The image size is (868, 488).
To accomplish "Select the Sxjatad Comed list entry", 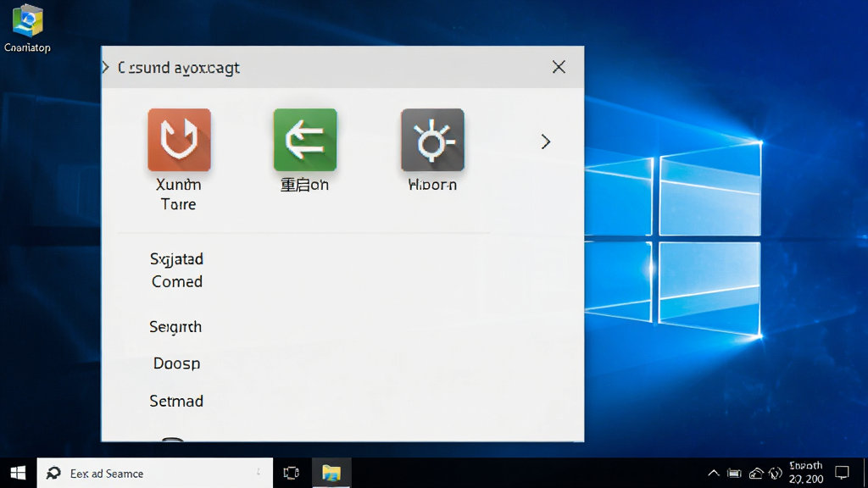I will pos(176,270).
